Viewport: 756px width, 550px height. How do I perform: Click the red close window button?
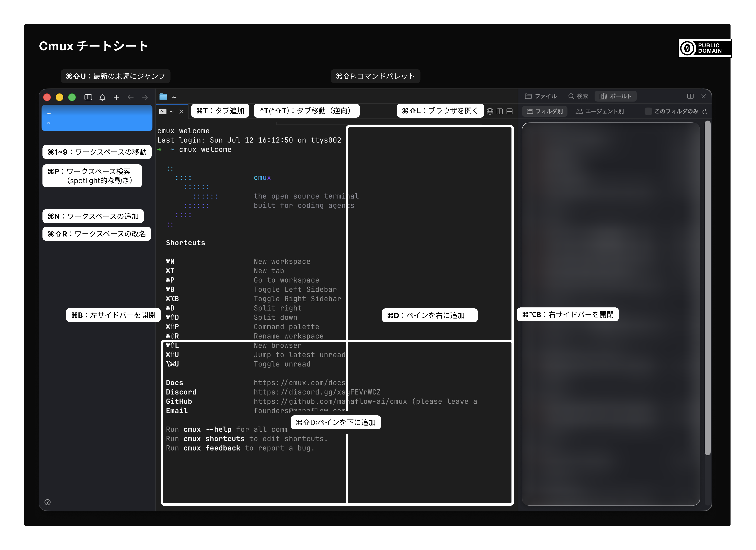[47, 97]
